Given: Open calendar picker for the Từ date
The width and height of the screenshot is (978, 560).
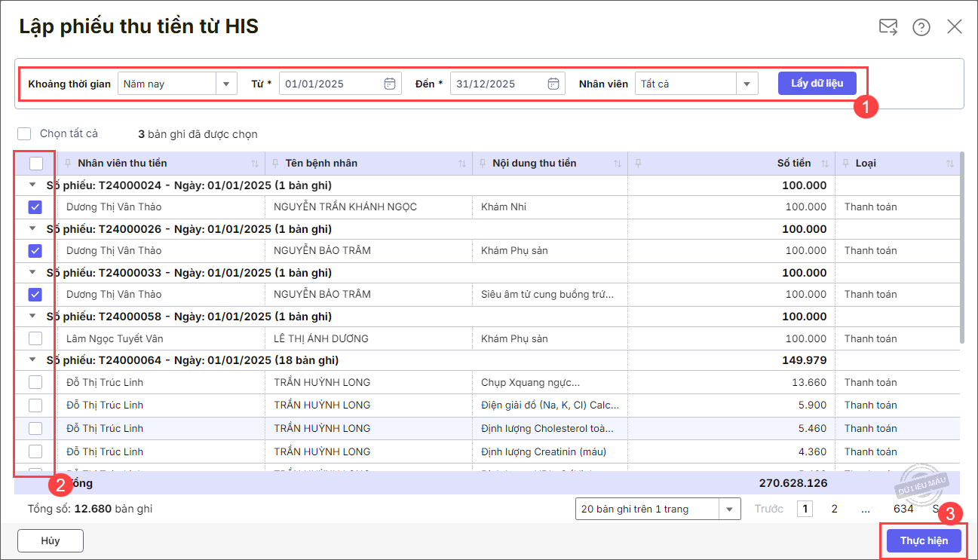Looking at the screenshot, I should point(390,84).
